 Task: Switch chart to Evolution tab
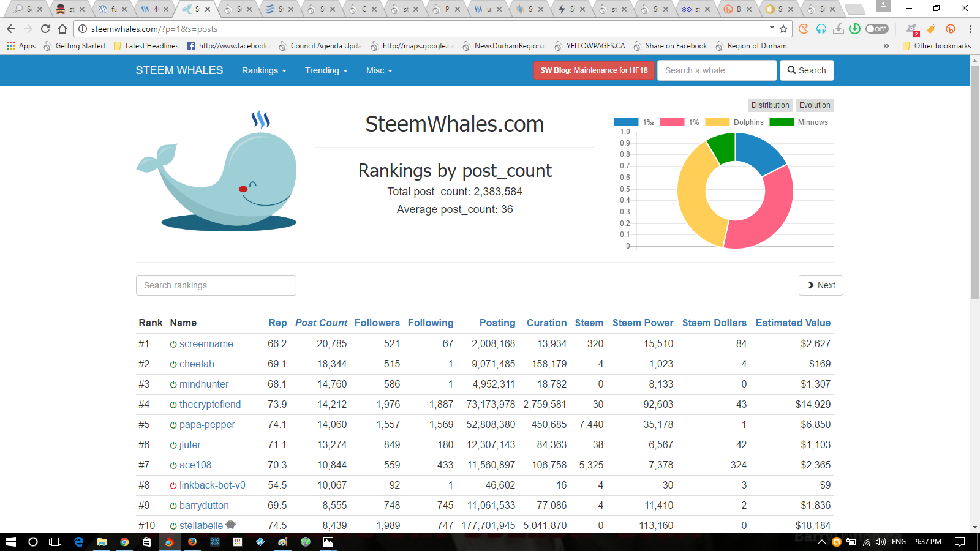point(815,105)
